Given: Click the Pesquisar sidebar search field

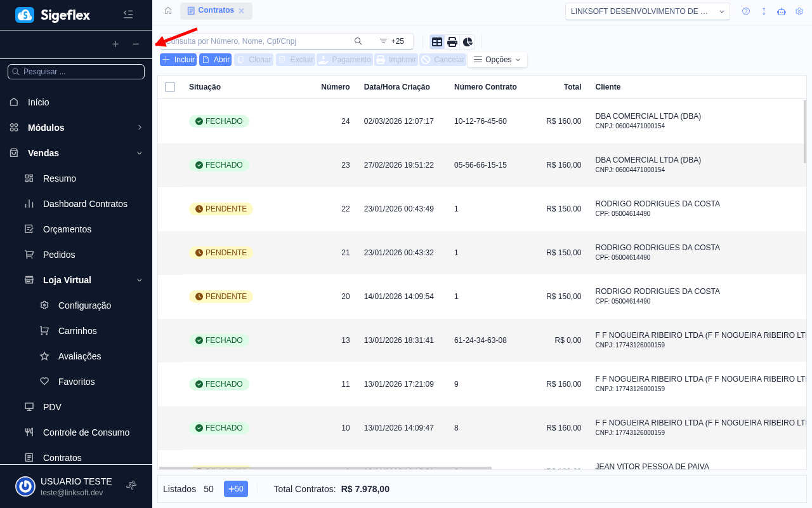Looking at the screenshot, I should point(76,72).
